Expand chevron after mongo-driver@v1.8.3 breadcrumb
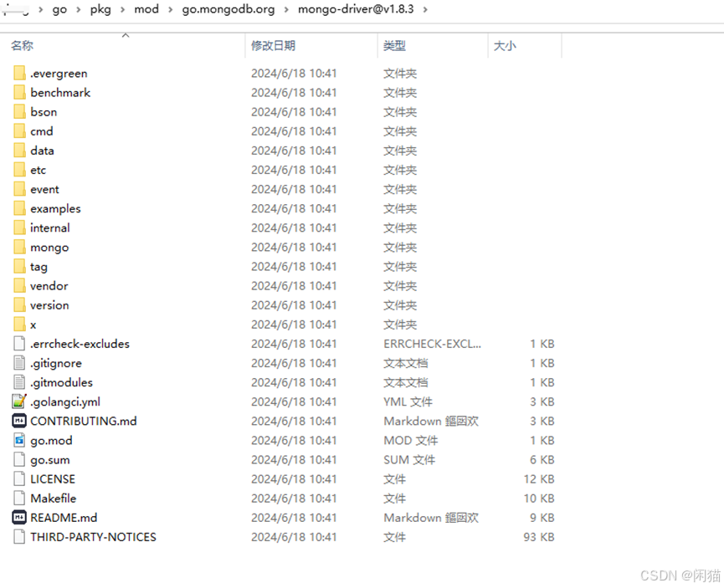The image size is (724, 588). tap(425, 10)
